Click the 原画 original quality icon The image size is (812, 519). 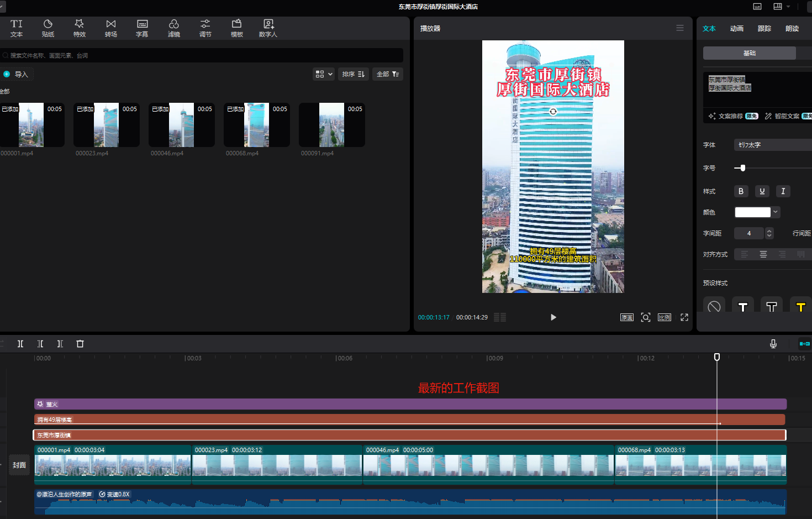coord(627,317)
